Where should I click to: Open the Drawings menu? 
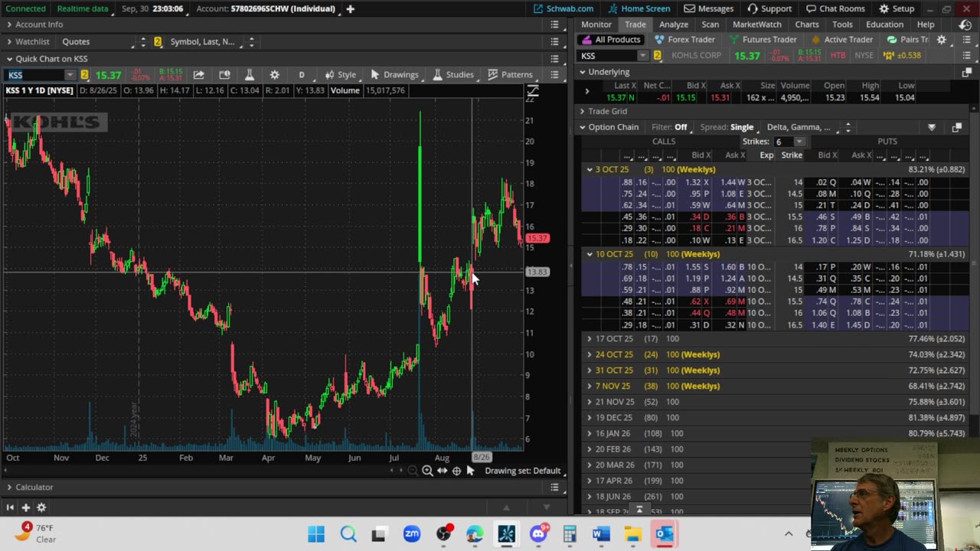[x=394, y=74]
